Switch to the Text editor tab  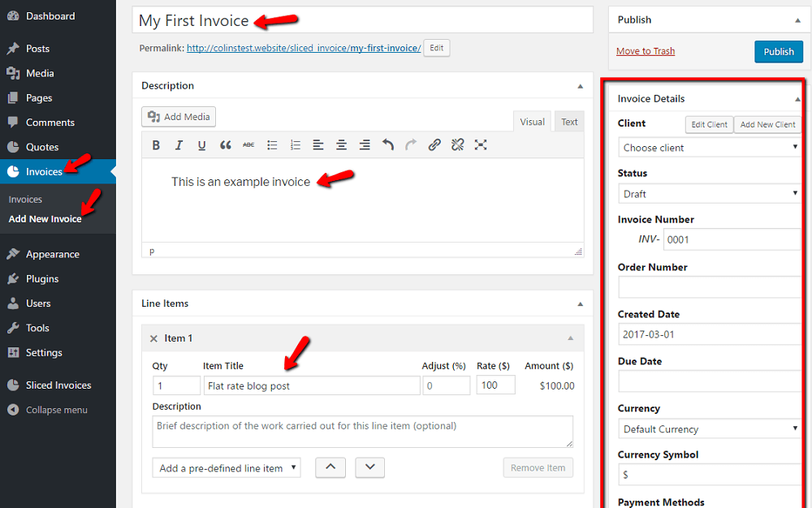click(568, 121)
